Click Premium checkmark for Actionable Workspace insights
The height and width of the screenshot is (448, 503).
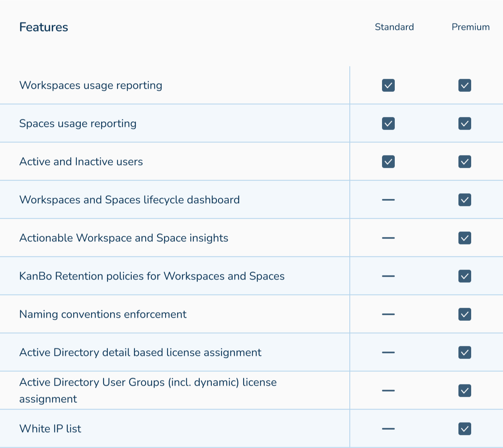point(464,238)
